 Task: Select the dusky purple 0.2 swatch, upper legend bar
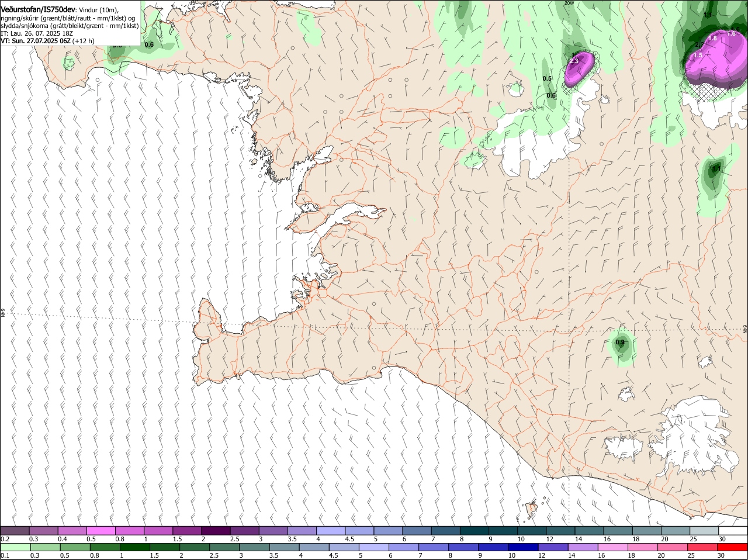point(15,531)
